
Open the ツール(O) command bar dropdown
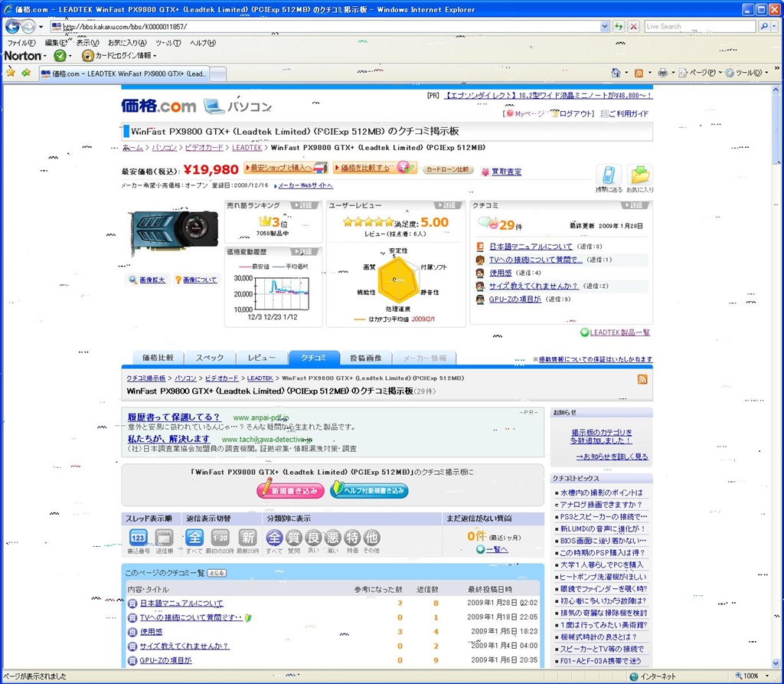(x=747, y=73)
